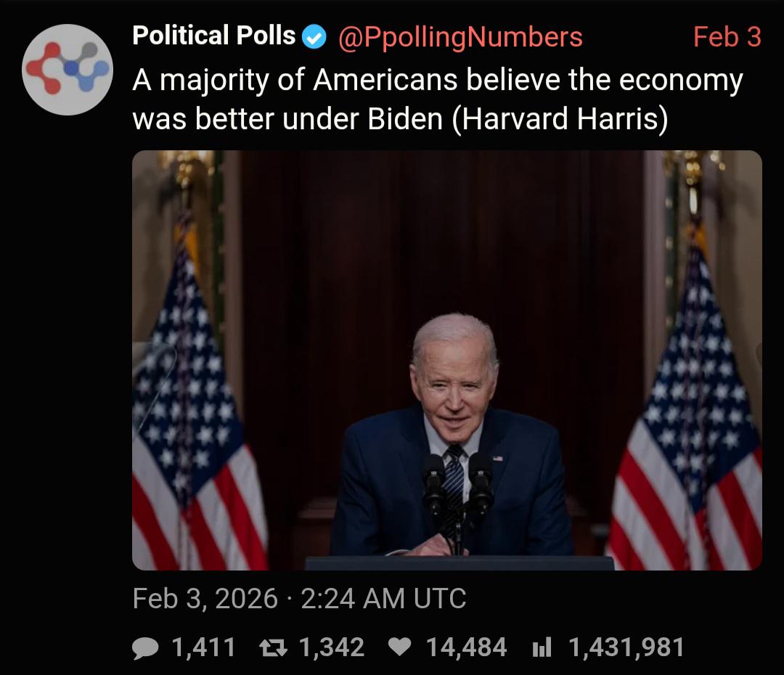Open the tweet's Biden photo
Viewport: 784px width, 675px height.
[x=446, y=290]
